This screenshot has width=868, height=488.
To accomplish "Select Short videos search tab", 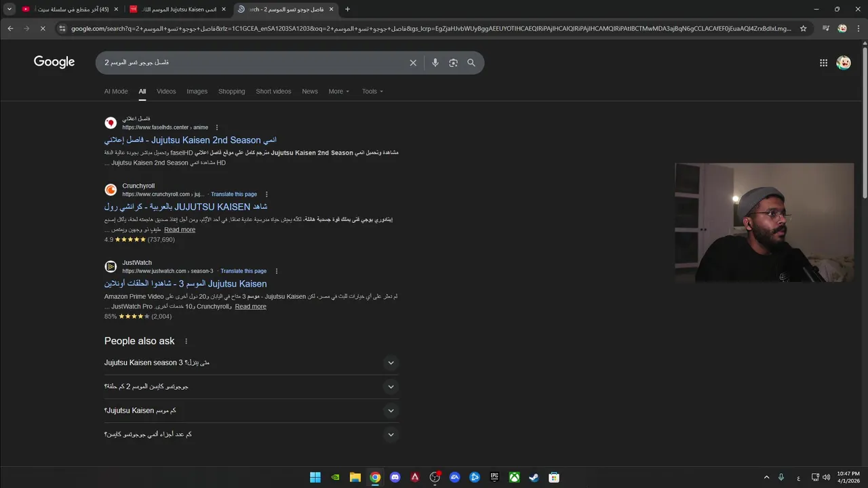I will coord(273,91).
